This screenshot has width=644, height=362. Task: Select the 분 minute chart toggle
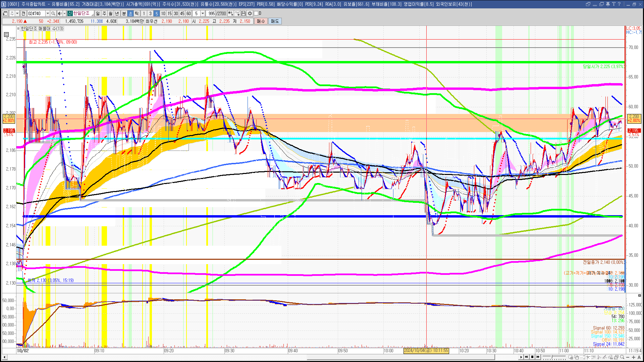(124, 13)
